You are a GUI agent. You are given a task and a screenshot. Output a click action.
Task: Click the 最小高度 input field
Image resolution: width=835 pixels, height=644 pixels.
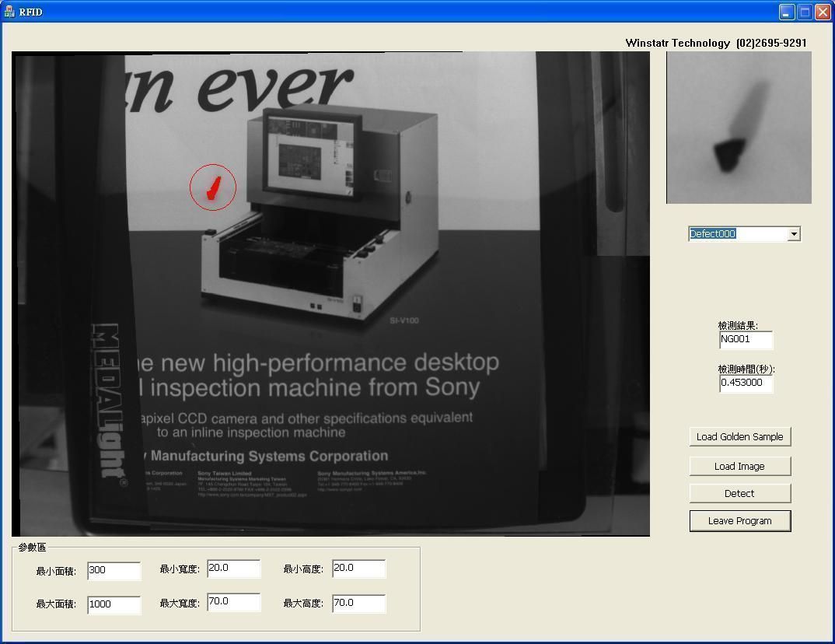pos(359,569)
